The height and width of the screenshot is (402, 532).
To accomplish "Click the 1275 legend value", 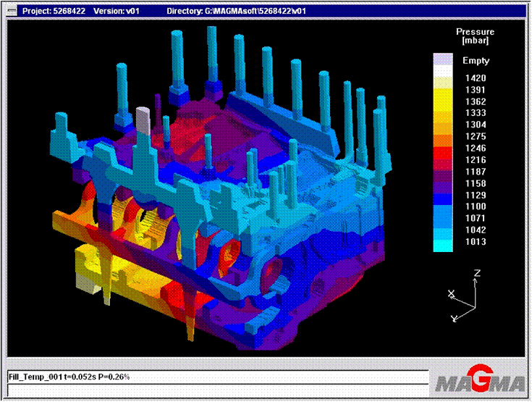I will pos(476,136).
